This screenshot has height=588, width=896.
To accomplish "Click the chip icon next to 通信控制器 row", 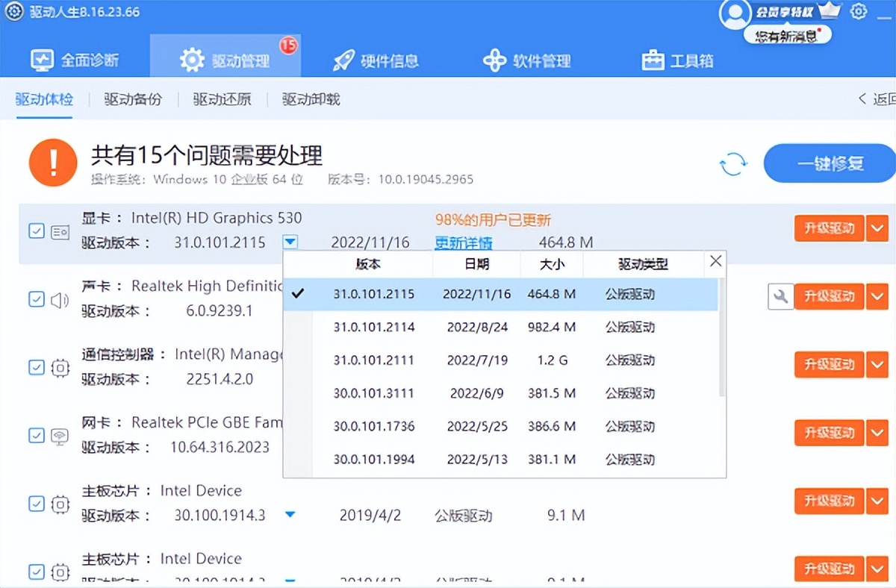I will pyautogui.click(x=60, y=367).
